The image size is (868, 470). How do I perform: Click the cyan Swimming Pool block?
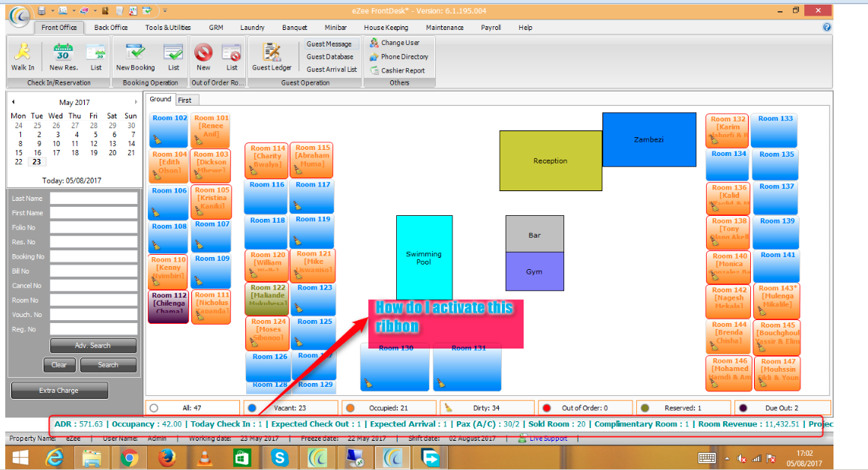[x=424, y=258]
